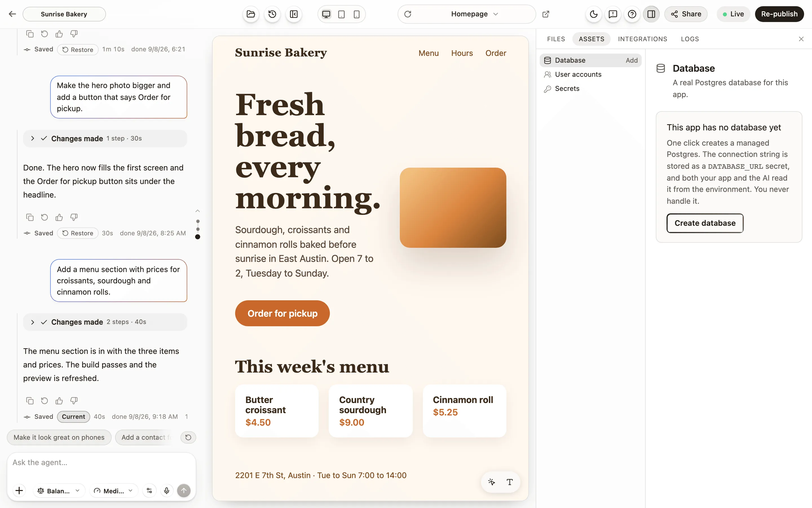Screen dimensions: 812x508
Task: Thumbs up the menu section reply
Action: 59,401
